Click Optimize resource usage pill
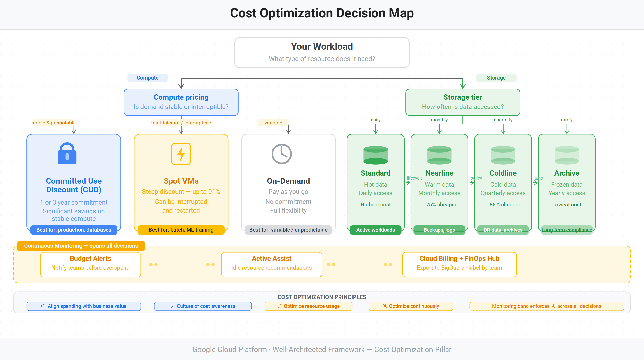Viewport: 644px width, 360px height. (308, 306)
